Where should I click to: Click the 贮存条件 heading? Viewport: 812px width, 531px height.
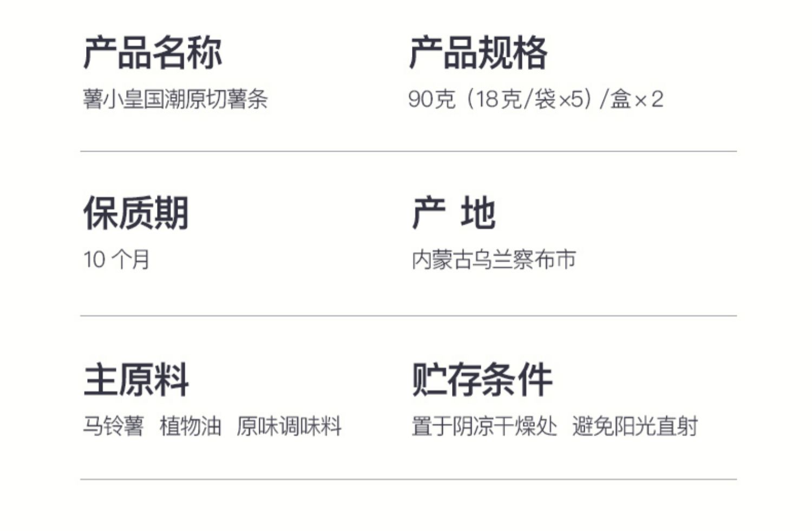[482, 380]
